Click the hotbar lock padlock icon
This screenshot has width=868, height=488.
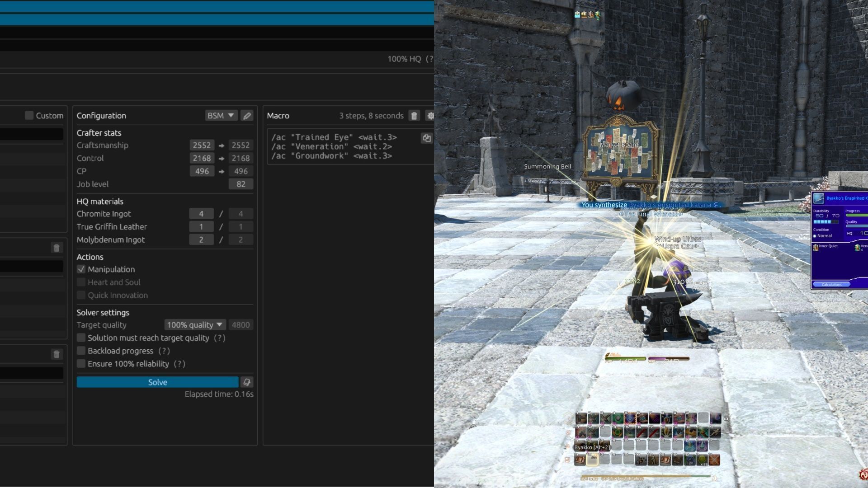click(x=726, y=418)
